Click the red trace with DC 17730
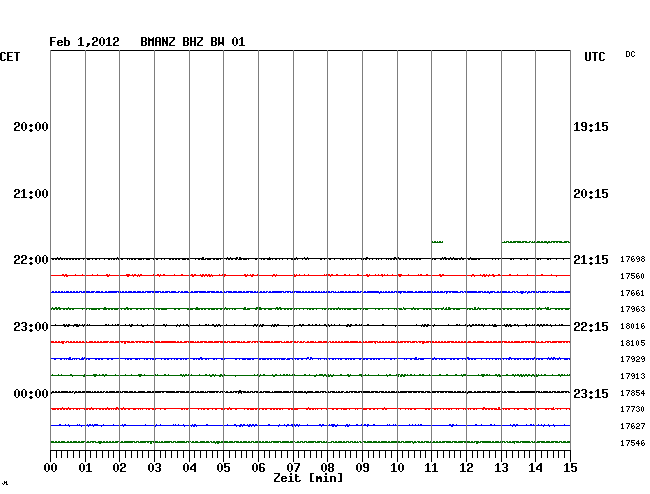The width and height of the screenshot is (650, 494). click(310, 409)
